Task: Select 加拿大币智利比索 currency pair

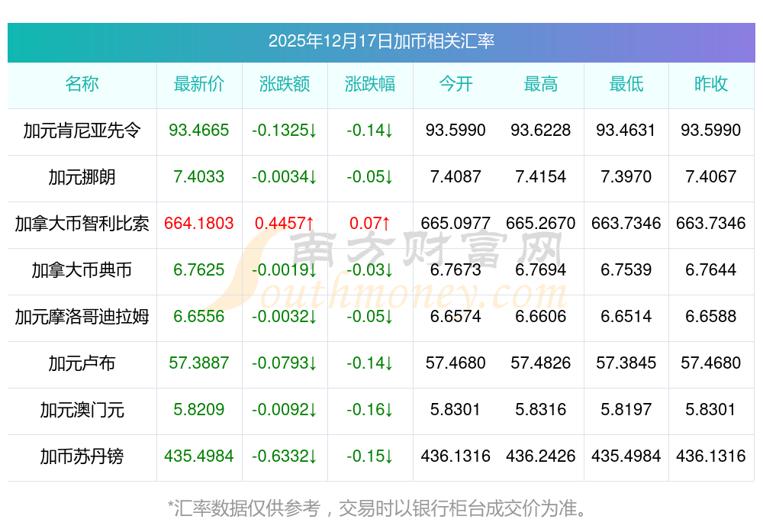Action: [82, 224]
